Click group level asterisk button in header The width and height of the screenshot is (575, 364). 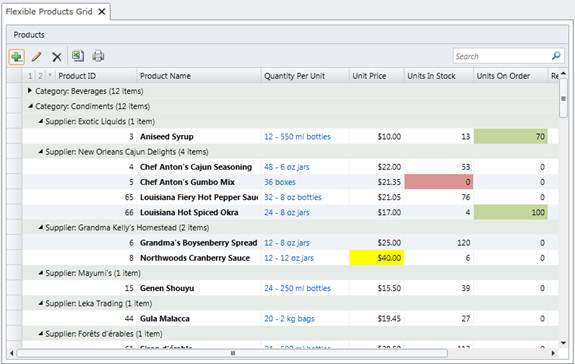click(x=50, y=76)
